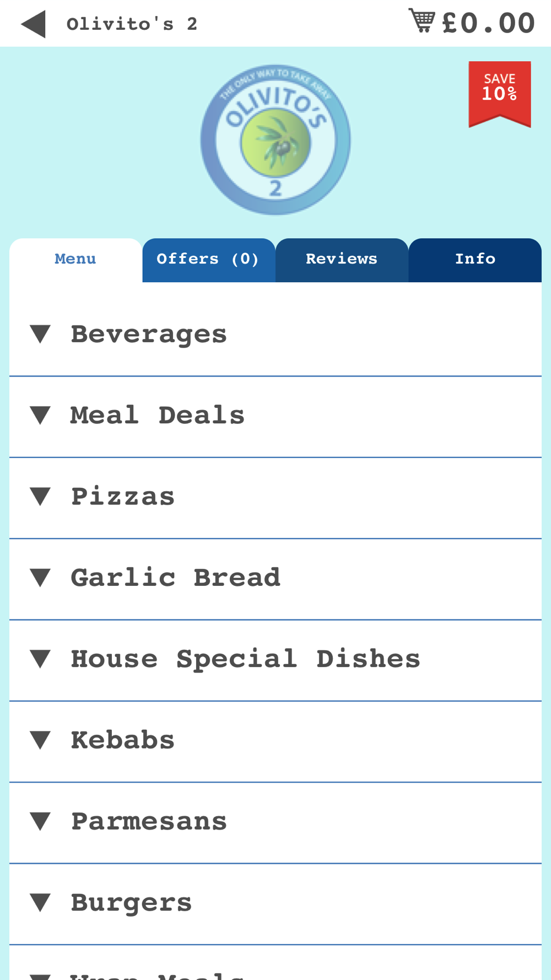Open the shopping cart icon

pos(422,20)
